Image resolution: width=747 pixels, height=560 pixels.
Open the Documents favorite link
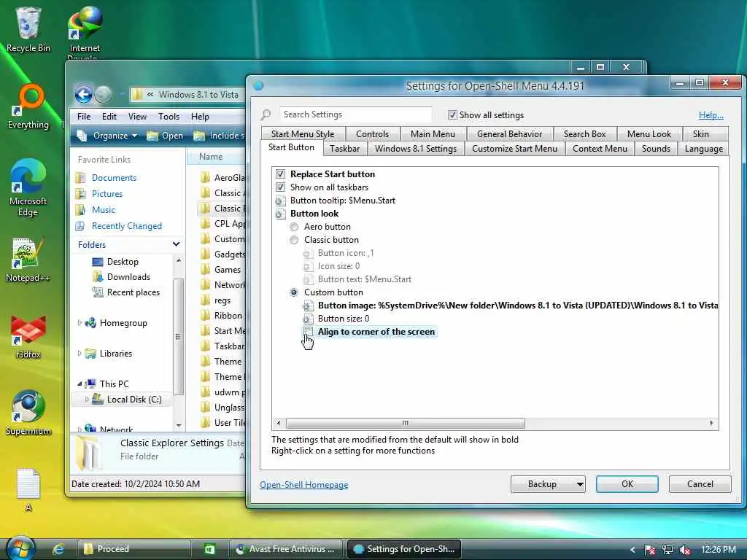[x=114, y=178]
